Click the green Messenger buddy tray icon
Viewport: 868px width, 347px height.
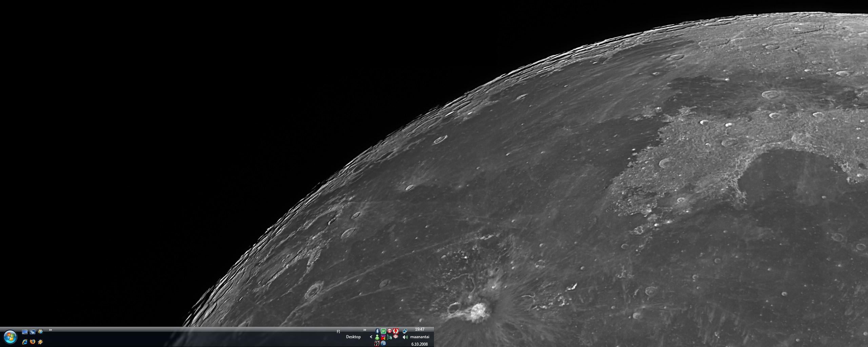coord(377,337)
